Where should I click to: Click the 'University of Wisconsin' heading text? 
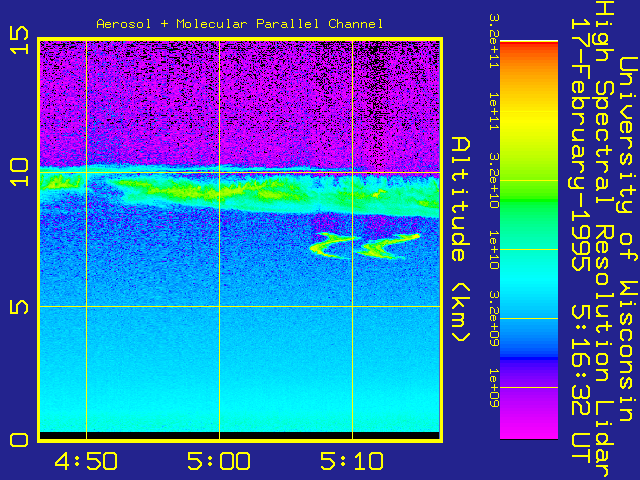click(x=629, y=240)
